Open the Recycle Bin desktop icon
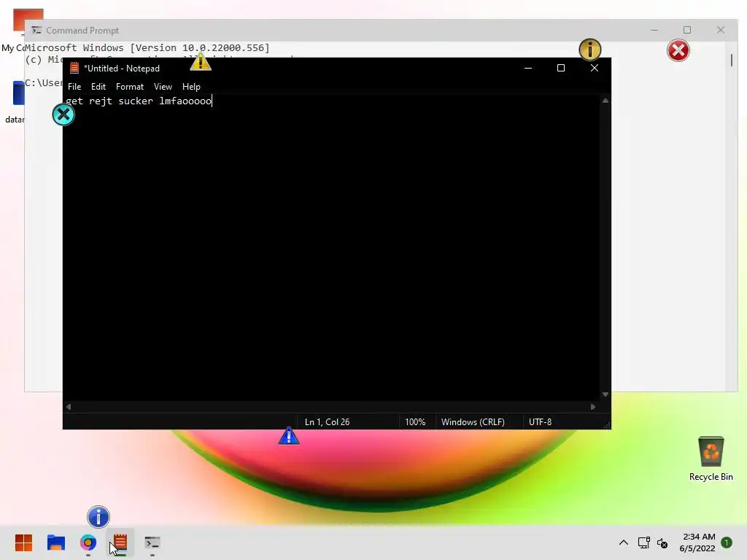The image size is (747, 560). pos(711,459)
